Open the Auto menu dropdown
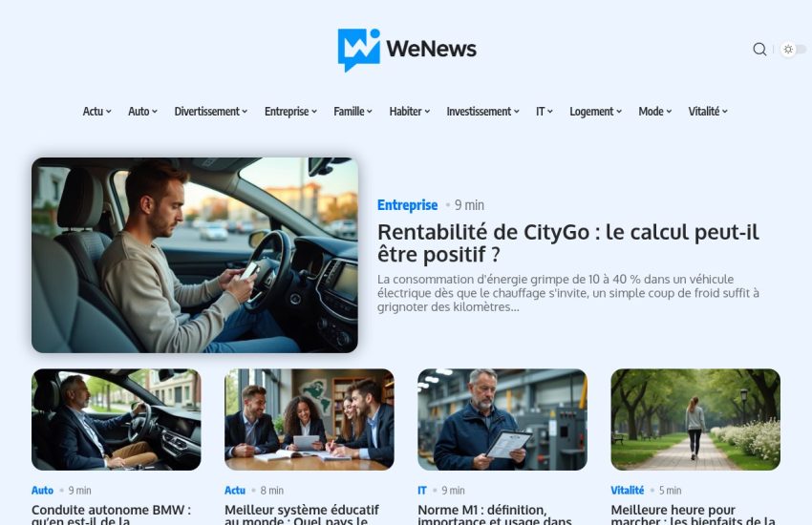 [142, 112]
